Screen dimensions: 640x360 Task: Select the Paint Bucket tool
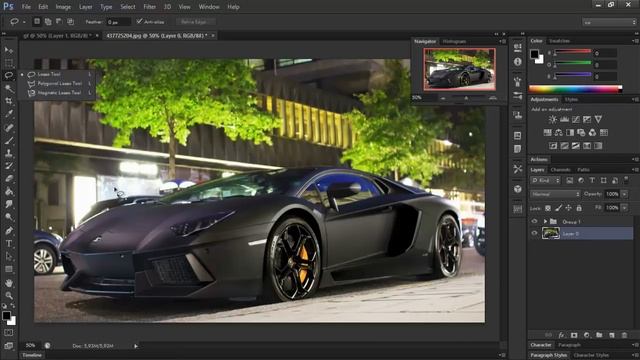click(9, 191)
